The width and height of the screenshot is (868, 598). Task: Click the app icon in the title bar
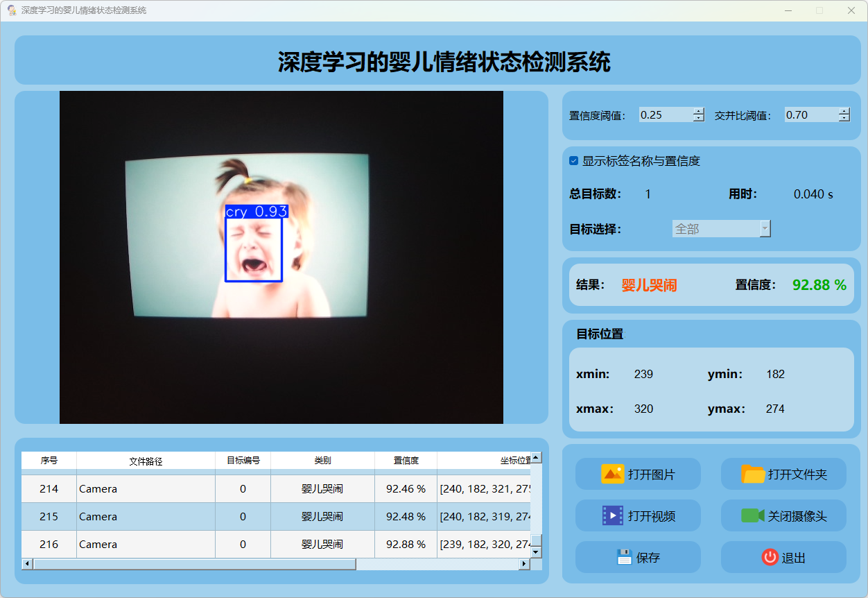(x=12, y=10)
